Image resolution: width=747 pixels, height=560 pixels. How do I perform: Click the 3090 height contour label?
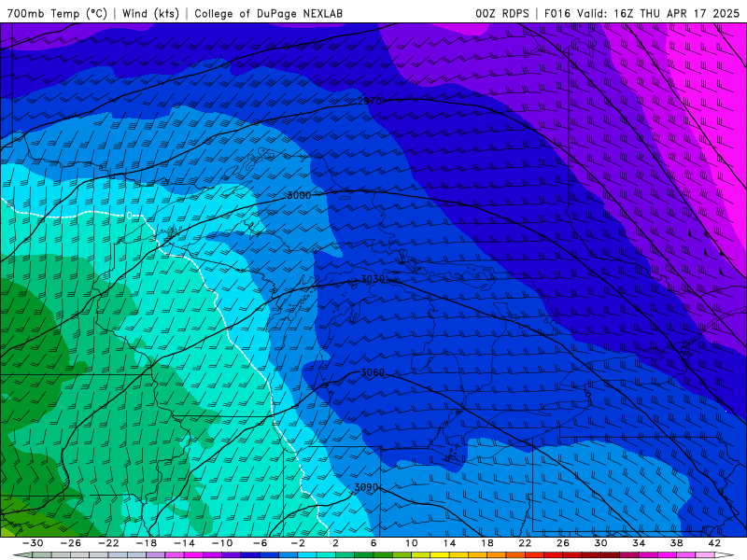[x=366, y=487]
